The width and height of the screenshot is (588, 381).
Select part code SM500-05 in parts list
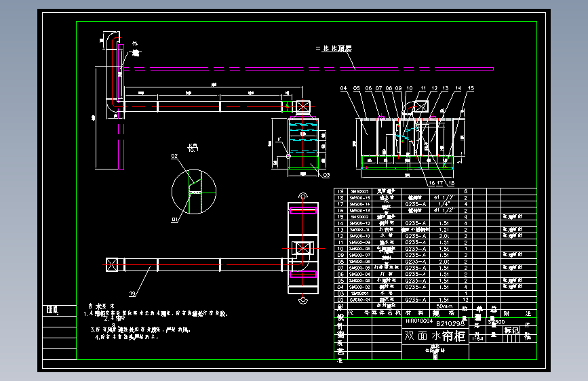(x=359, y=268)
